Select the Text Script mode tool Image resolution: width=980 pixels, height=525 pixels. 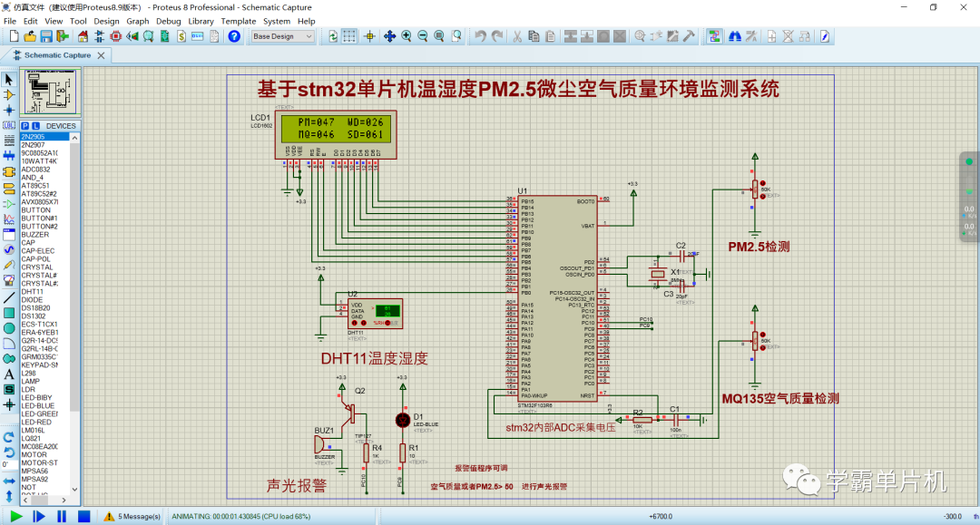click(x=9, y=141)
